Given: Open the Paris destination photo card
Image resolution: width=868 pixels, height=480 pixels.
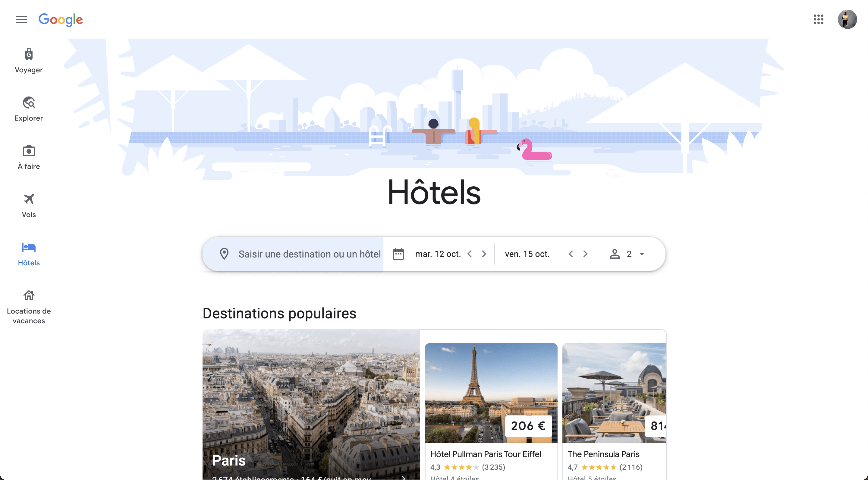Looking at the screenshot, I should 311,405.
